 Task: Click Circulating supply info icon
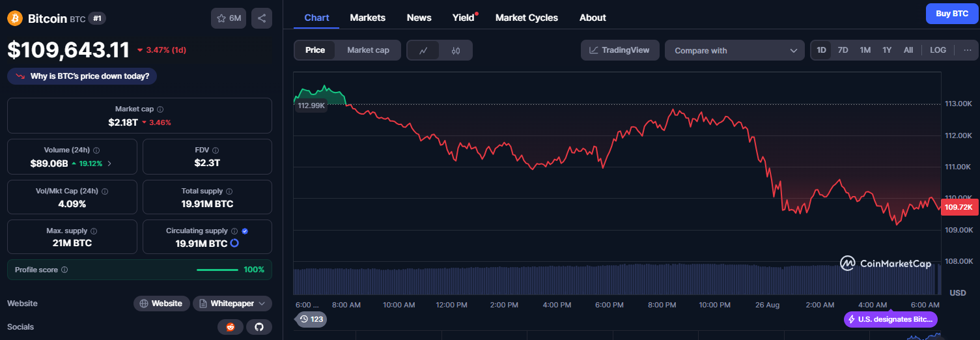click(234, 231)
